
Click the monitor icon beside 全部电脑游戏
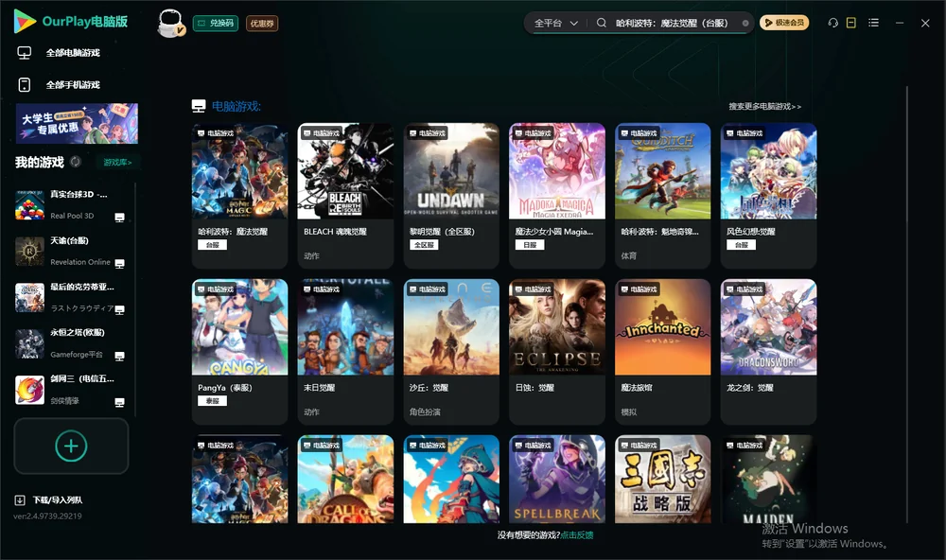25,53
